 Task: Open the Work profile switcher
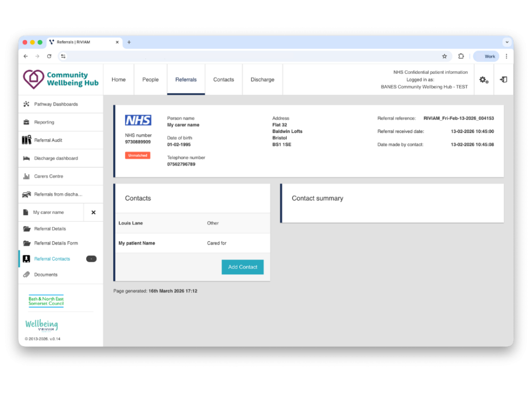tap(486, 56)
